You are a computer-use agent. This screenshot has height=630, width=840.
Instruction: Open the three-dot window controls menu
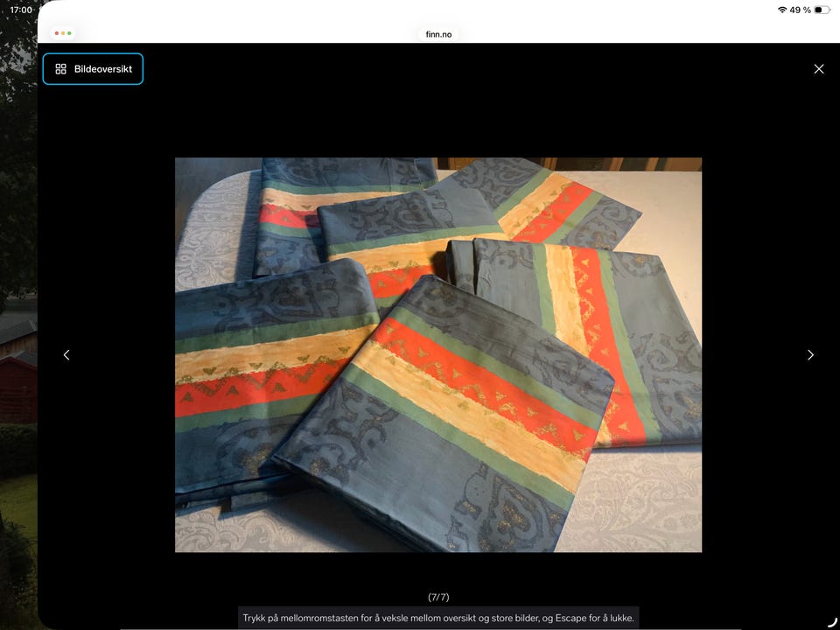click(x=63, y=33)
